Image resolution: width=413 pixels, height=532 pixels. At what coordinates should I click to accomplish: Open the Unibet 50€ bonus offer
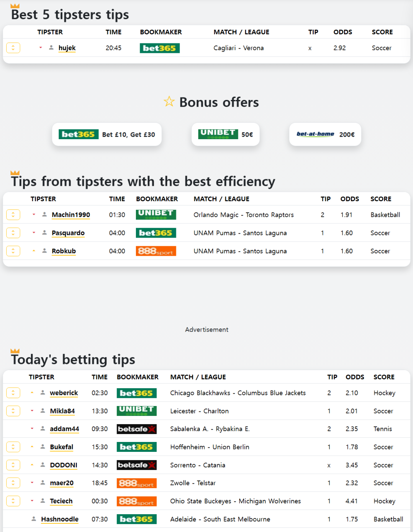coord(225,134)
